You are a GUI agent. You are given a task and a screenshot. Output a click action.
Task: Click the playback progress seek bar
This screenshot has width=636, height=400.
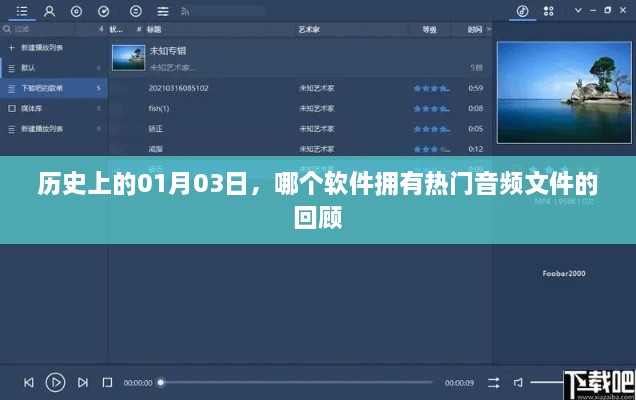click(x=300, y=382)
